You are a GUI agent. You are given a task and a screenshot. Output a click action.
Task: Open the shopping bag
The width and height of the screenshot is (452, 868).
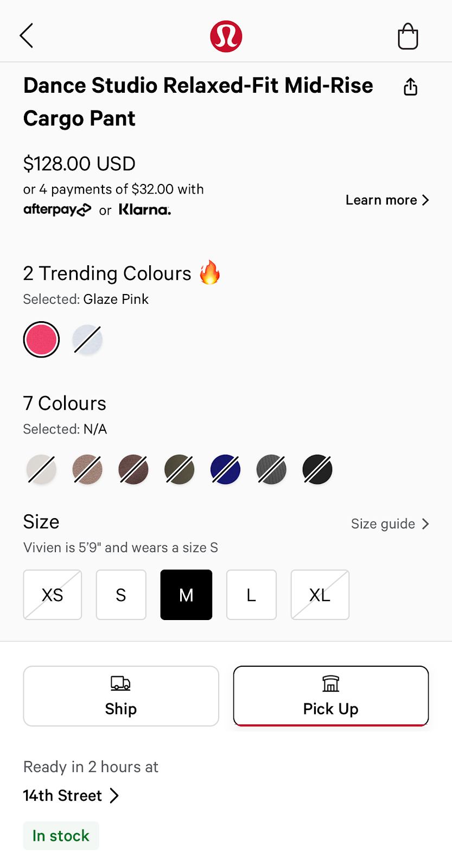coord(408,36)
